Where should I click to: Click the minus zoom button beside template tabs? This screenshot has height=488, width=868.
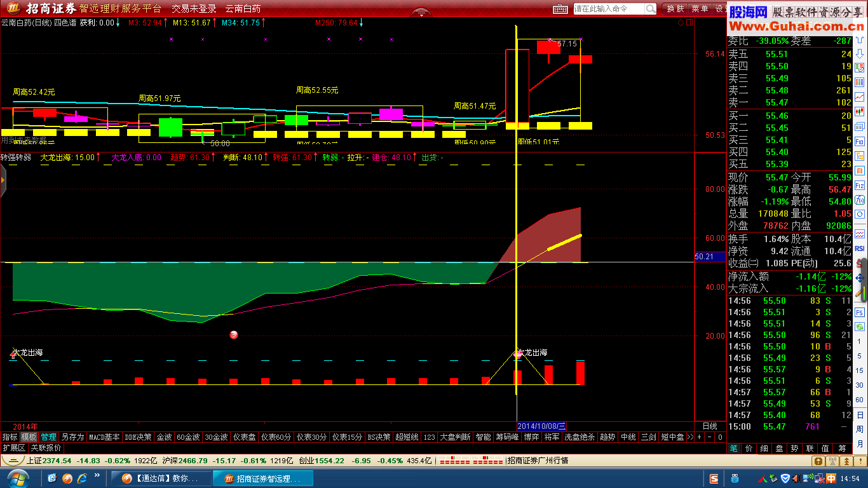(x=710, y=437)
